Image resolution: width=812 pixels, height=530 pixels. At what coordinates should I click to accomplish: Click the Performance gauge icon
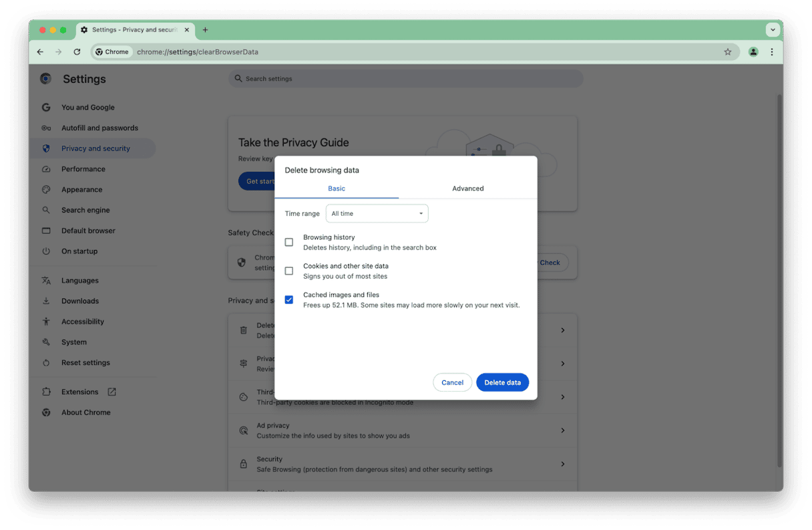click(46, 169)
